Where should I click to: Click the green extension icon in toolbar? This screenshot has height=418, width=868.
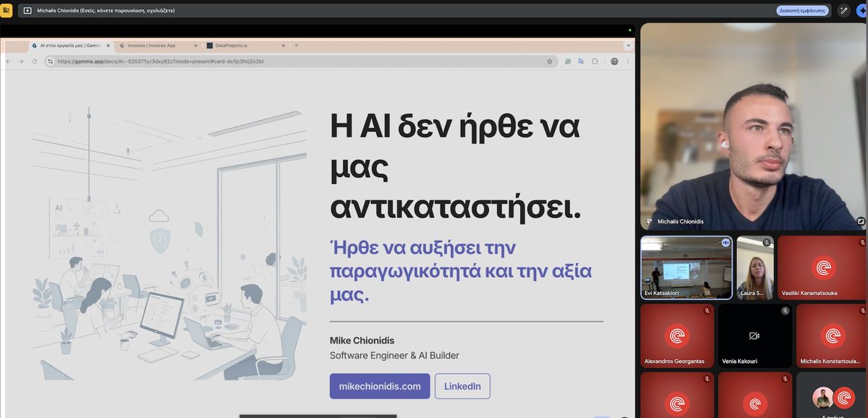[x=569, y=61]
